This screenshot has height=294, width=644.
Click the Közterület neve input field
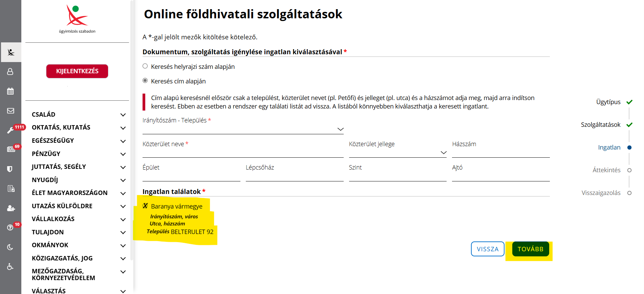point(243,153)
